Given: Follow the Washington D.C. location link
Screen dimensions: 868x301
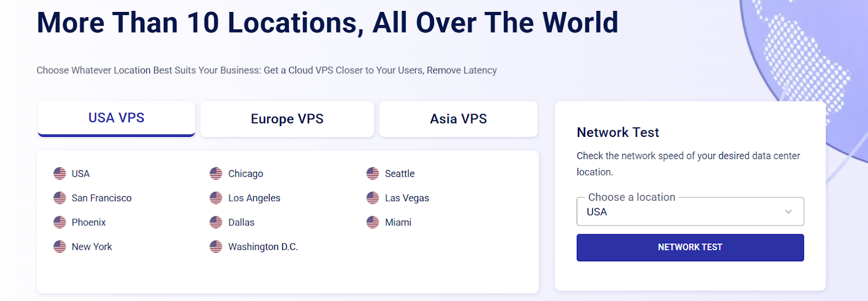Looking at the screenshot, I should (263, 247).
